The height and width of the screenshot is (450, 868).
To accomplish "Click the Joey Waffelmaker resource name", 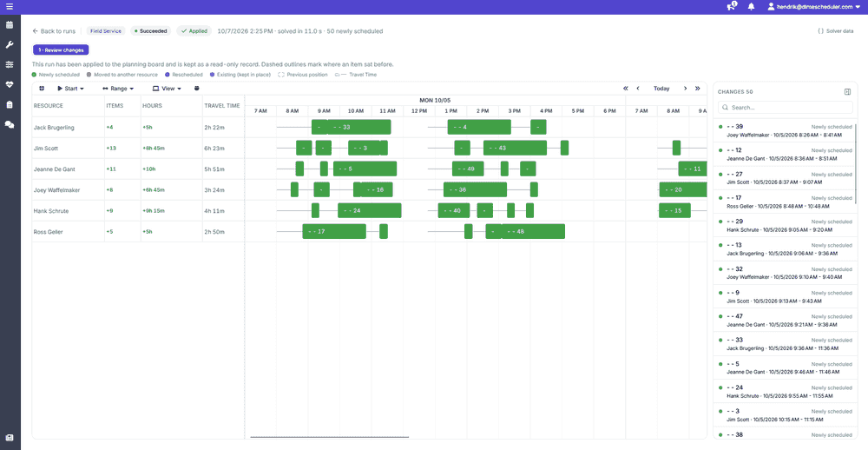I will coord(56,190).
